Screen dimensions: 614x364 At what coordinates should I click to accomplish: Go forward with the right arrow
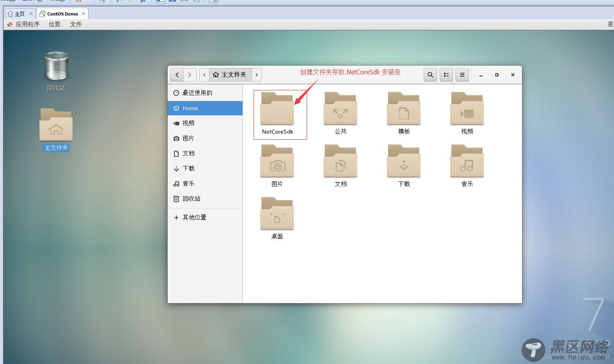190,74
